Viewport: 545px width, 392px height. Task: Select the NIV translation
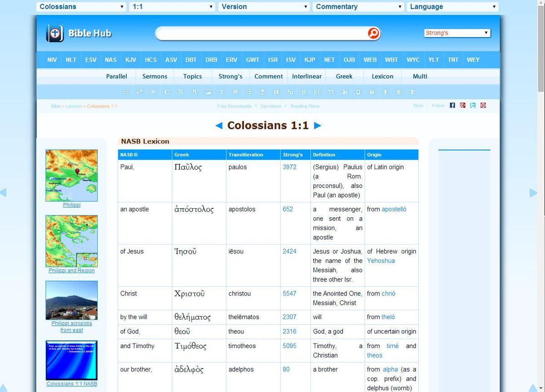pyautogui.click(x=52, y=59)
